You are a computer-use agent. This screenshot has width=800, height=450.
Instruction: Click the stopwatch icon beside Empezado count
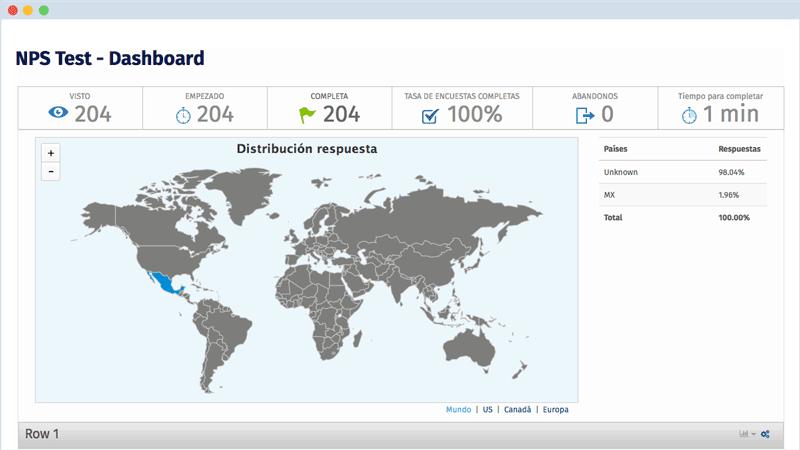click(x=182, y=115)
